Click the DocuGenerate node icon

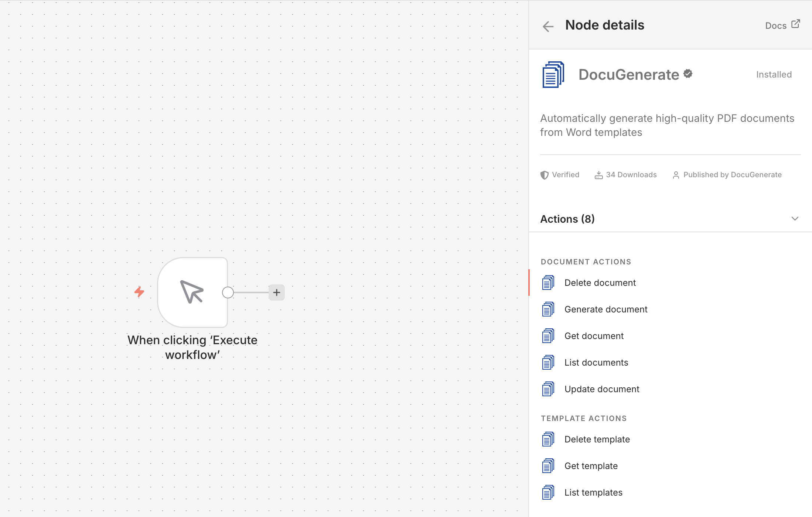click(x=552, y=74)
